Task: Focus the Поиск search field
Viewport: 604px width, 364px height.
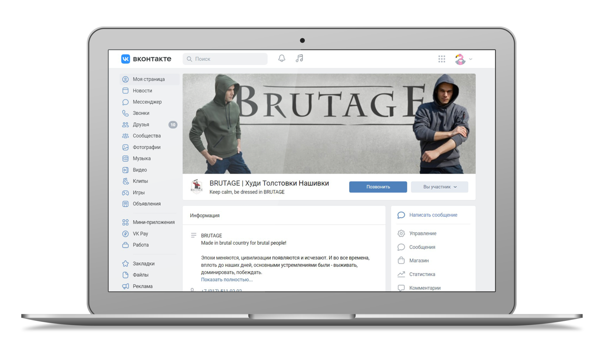Action: (x=225, y=59)
